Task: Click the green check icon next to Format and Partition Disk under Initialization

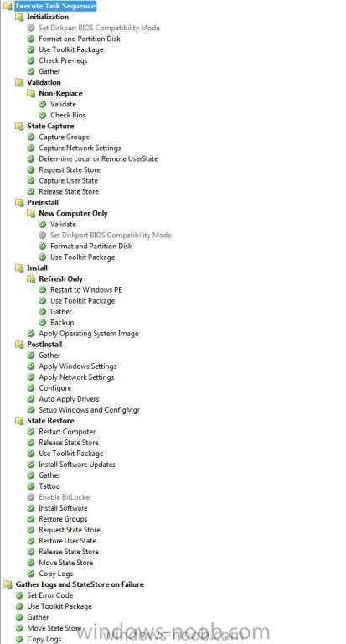Action: [x=31, y=39]
